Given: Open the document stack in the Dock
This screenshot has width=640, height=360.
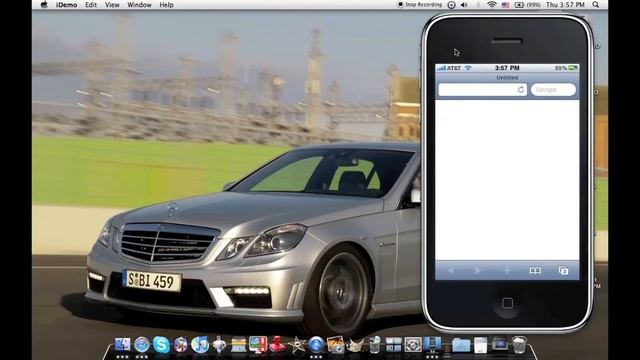Looking at the screenshot, I should 480,345.
